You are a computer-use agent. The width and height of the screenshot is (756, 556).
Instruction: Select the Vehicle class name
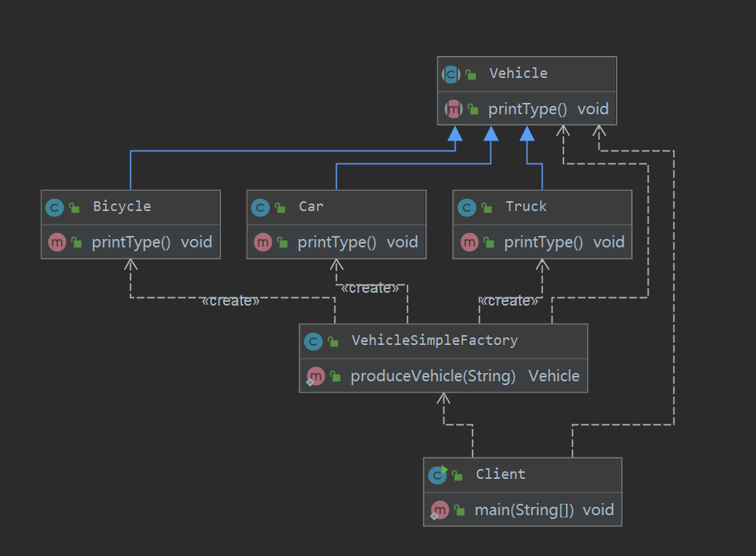tap(518, 73)
